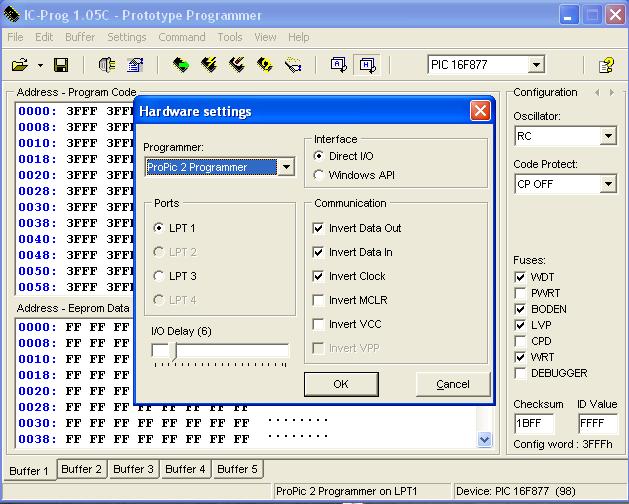This screenshot has width=629, height=504.
Task: Select the Windows API interface radio button
Action: click(319, 175)
